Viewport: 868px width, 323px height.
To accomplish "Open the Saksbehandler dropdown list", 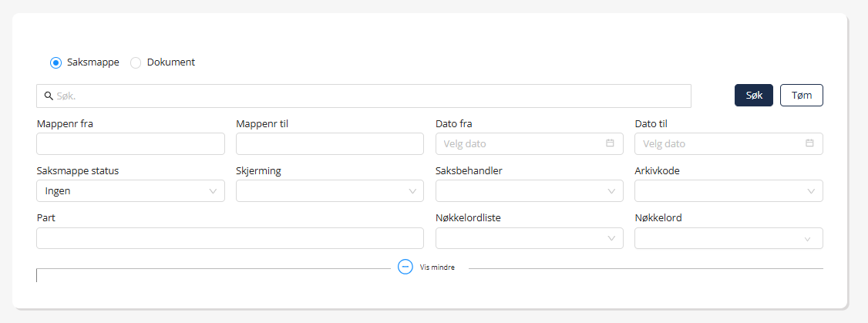I will pyautogui.click(x=529, y=191).
